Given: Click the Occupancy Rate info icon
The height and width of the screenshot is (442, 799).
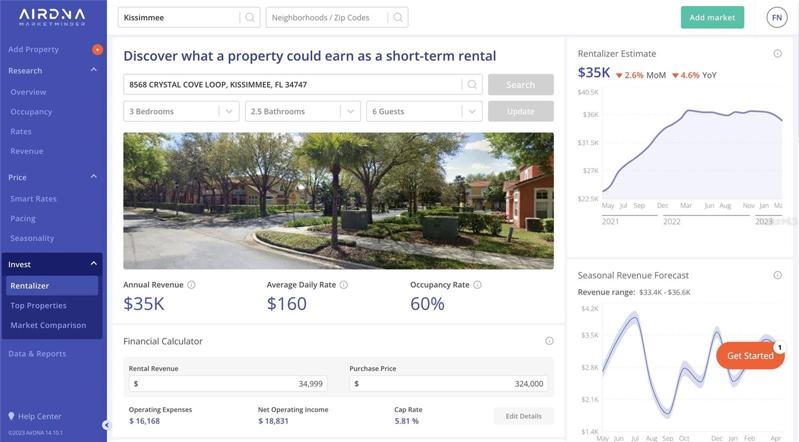Looking at the screenshot, I should [x=477, y=285].
